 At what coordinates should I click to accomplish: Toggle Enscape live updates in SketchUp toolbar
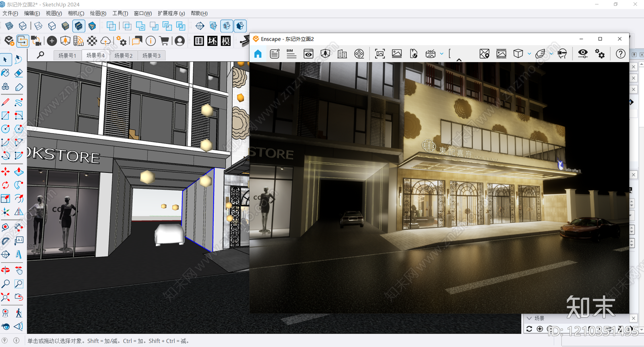click(x=23, y=41)
